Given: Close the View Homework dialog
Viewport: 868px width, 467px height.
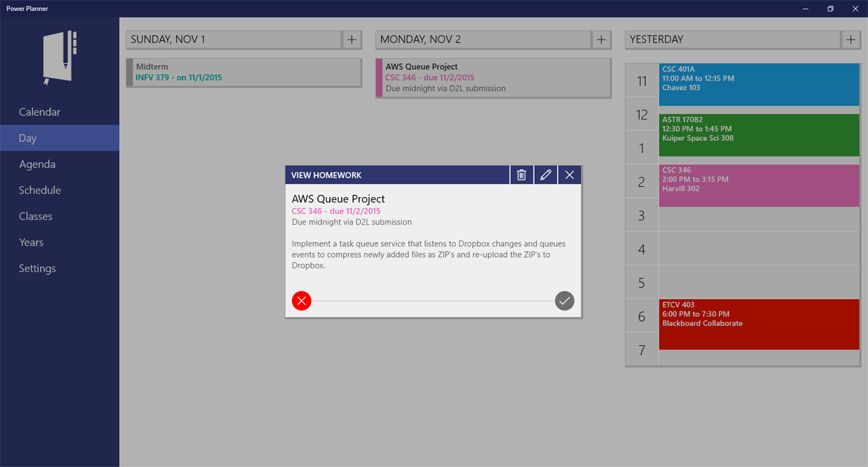Looking at the screenshot, I should 569,175.
